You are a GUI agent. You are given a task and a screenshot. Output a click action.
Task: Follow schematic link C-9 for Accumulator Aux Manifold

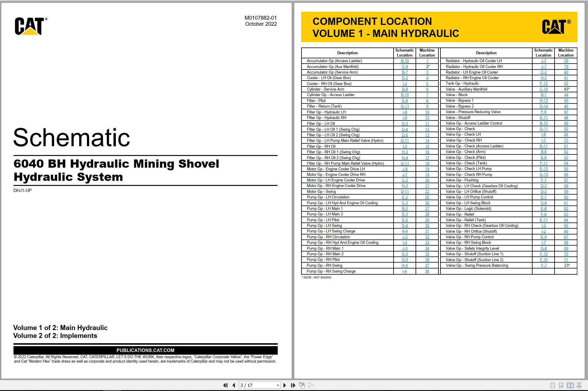pyautogui.click(x=405, y=67)
